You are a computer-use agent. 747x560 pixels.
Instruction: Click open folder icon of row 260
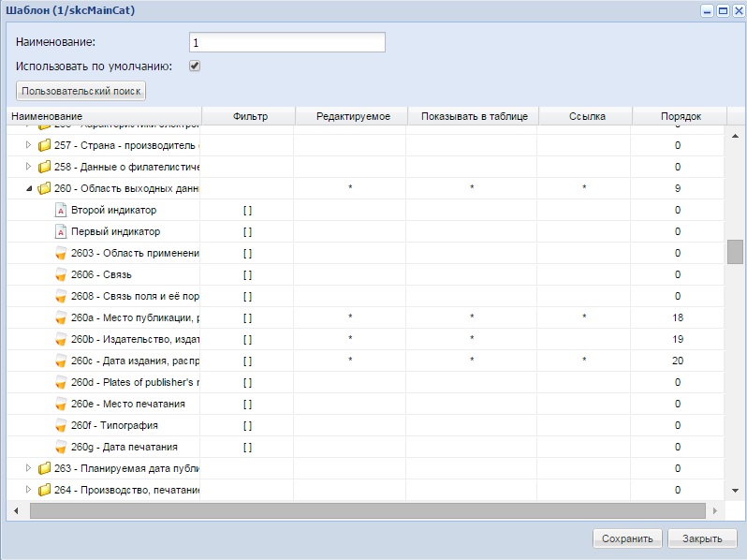[x=44, y=188]
